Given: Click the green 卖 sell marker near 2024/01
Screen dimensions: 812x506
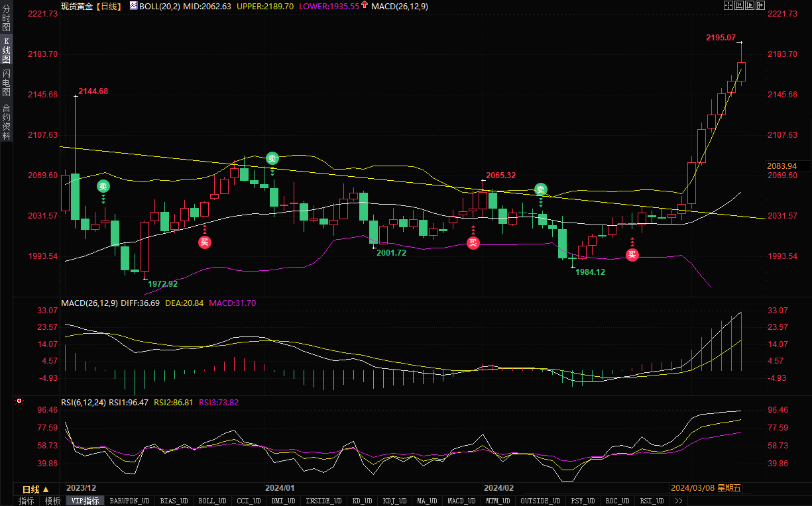Looking at the screenshot, I should (x=272, y=158).
